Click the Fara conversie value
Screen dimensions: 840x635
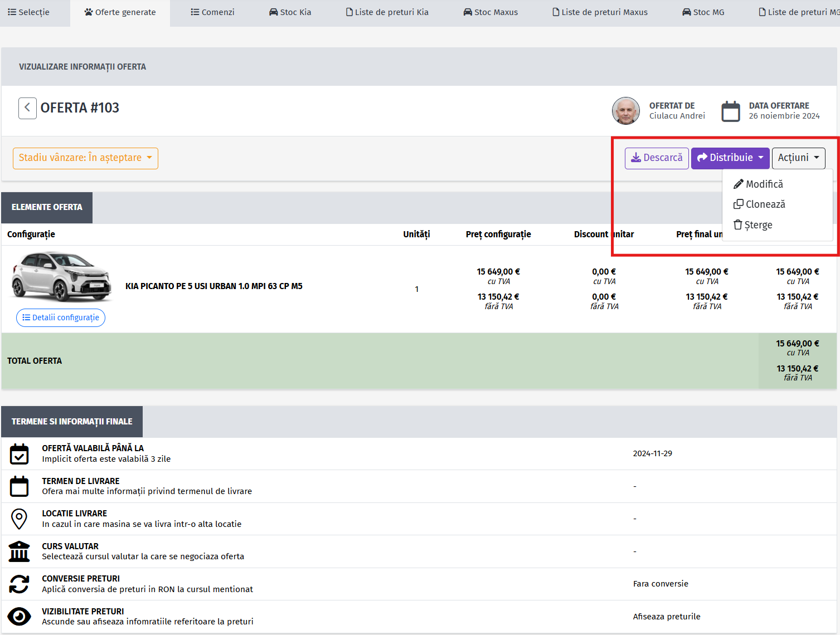661,584
